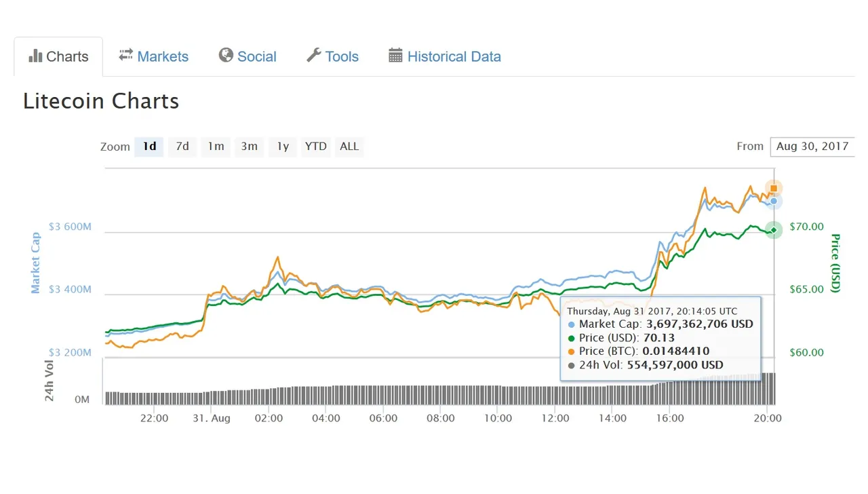Screen dimensions: 868x494
Task: Click the 20:00 time axis label
Action: pos(768,418)
